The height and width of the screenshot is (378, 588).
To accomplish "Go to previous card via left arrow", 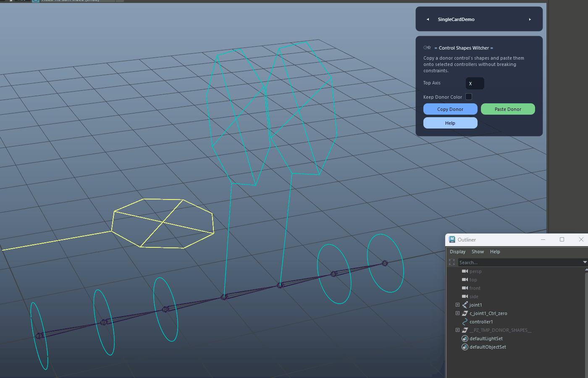I will [428, 19].
